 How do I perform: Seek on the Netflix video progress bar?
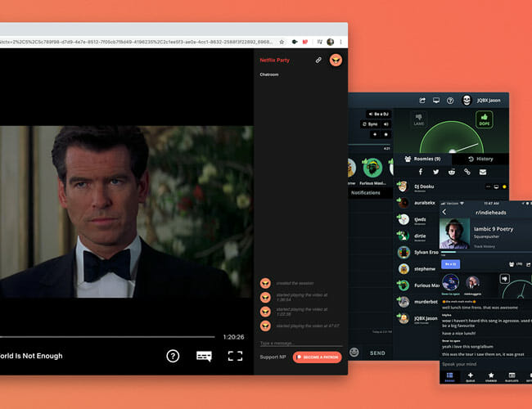pyautogui.click(x=107, y=337)
